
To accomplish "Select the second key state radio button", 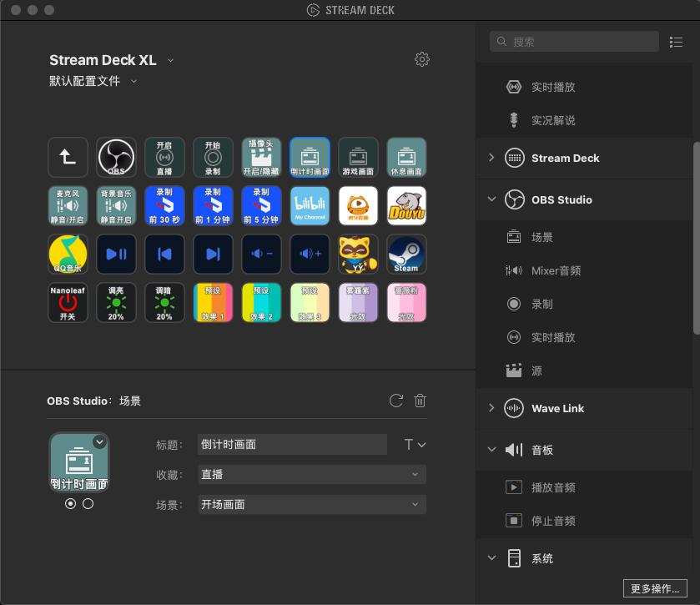I will tap(88, 504).
